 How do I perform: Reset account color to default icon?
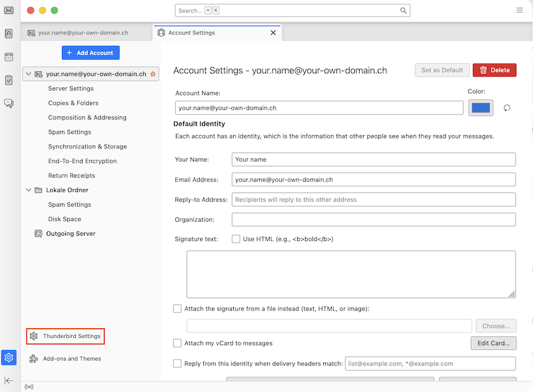(x=507, y=108)
